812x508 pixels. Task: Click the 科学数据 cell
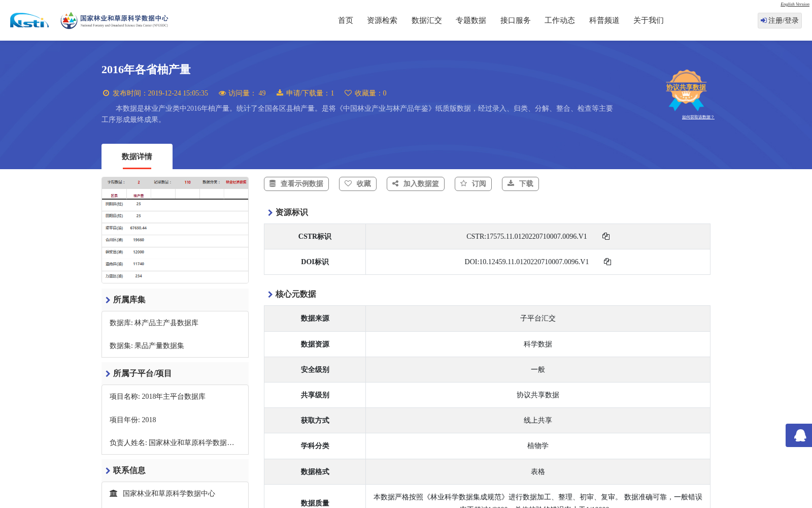point(538,344)
